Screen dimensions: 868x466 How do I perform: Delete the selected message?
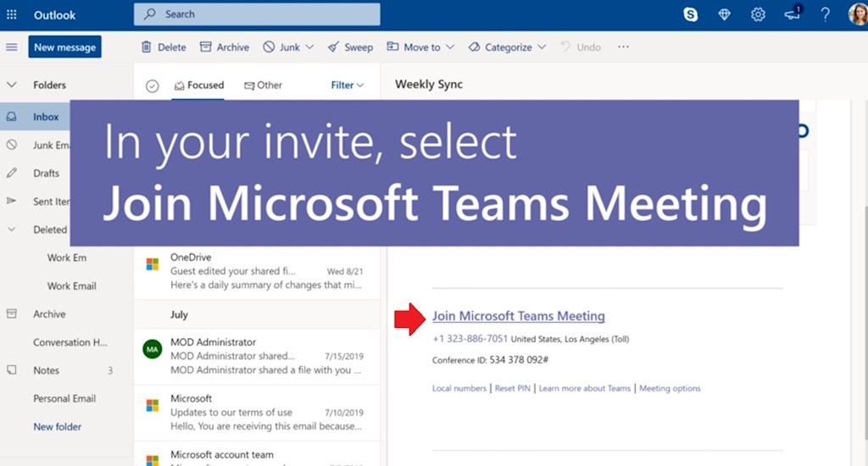click(x=164, y=47)
